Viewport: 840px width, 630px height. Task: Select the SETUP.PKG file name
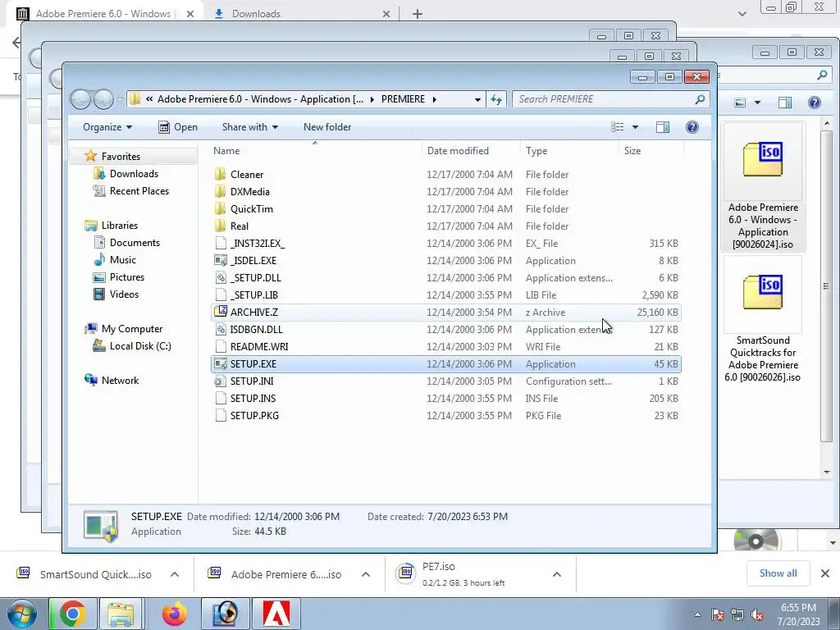click(x=254, y=416)
